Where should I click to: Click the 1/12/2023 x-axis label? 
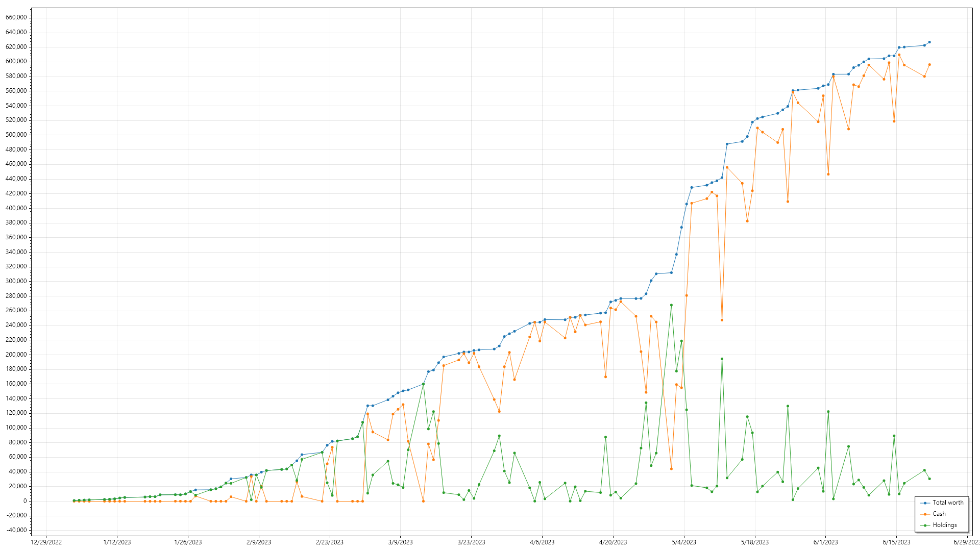(117, 542)
